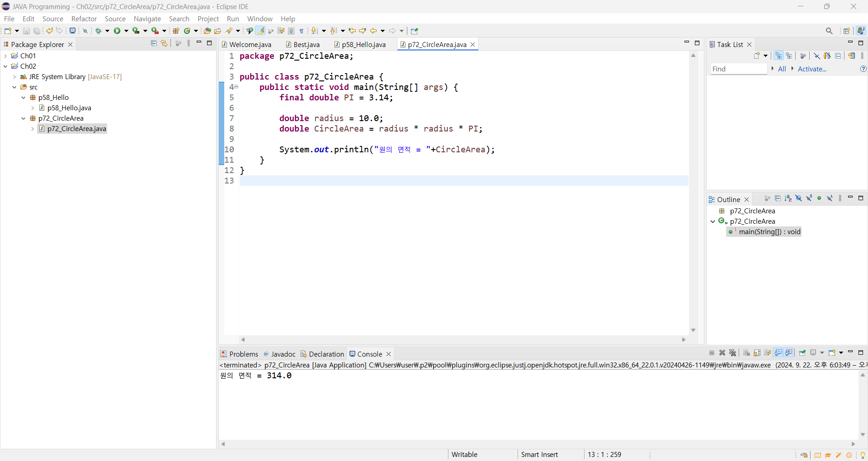The image size is (868, 461).
Task: Toggle Scroll Lock in Console toolbar
Action: click(757, 353)
